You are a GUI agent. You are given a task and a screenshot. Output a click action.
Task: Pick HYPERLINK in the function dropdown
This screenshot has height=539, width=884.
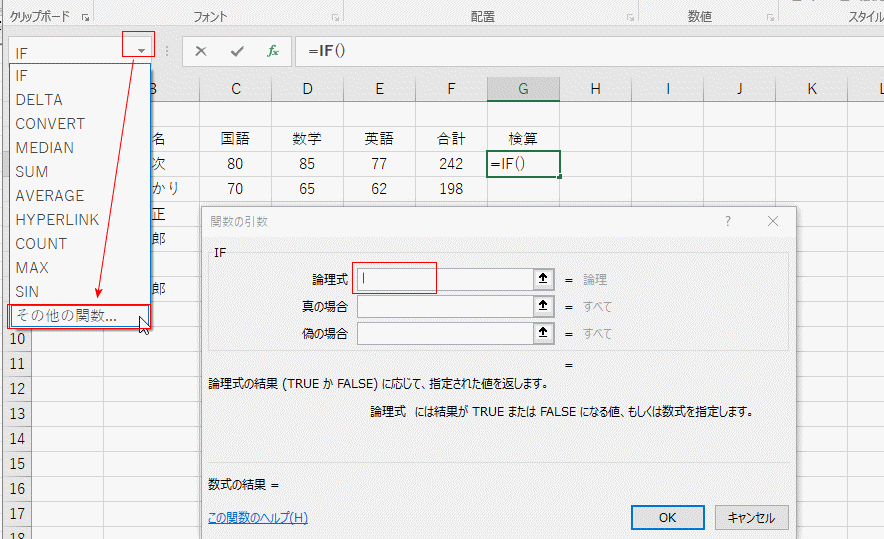(x=57, y=220)
